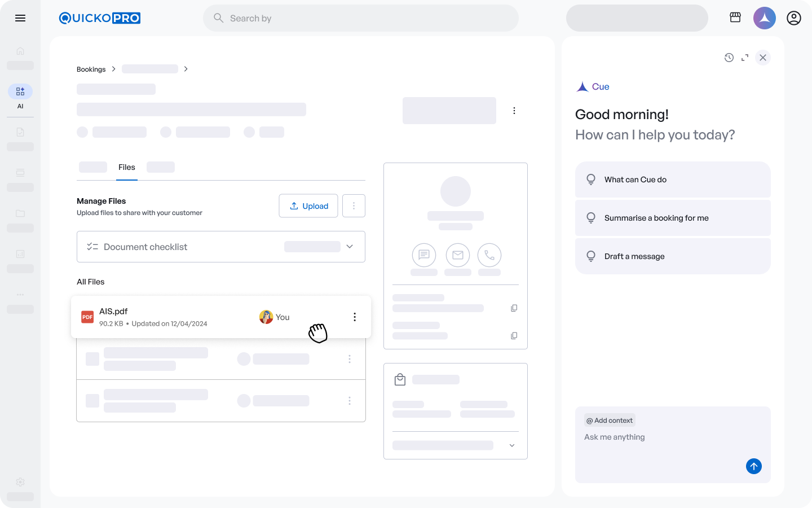Click the Add context chip
This screenshot has width=812, height=508.
tap(610, 421)
